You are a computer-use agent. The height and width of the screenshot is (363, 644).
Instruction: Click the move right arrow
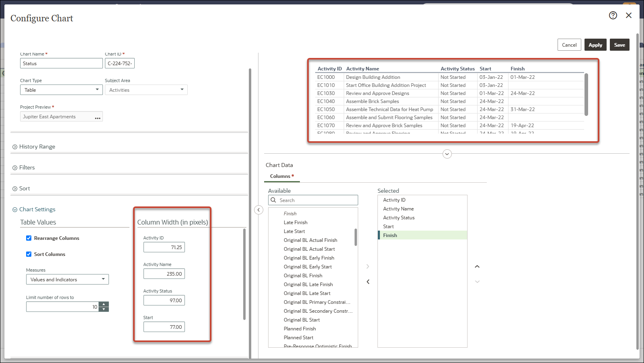point(368,266)
